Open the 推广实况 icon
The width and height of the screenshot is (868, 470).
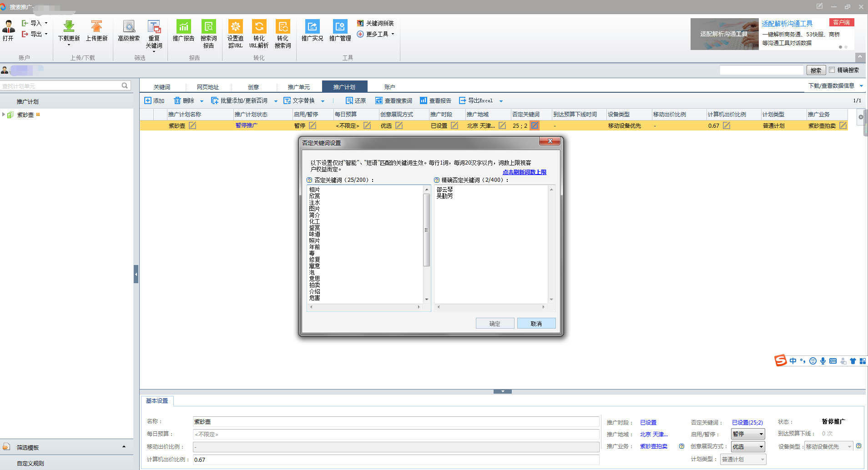pos(312,27)
